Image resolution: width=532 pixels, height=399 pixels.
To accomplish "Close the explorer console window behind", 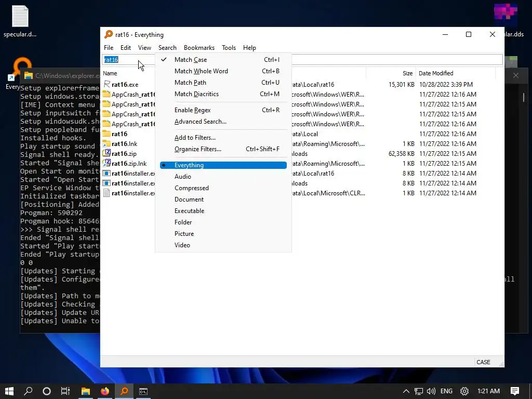I will [516, 75].
